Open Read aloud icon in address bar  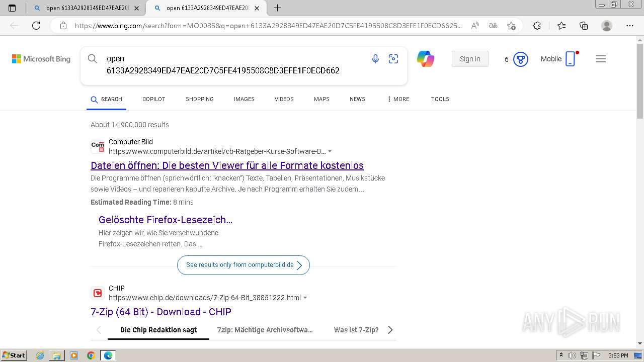pyautogui.click(x=474, y=26)
